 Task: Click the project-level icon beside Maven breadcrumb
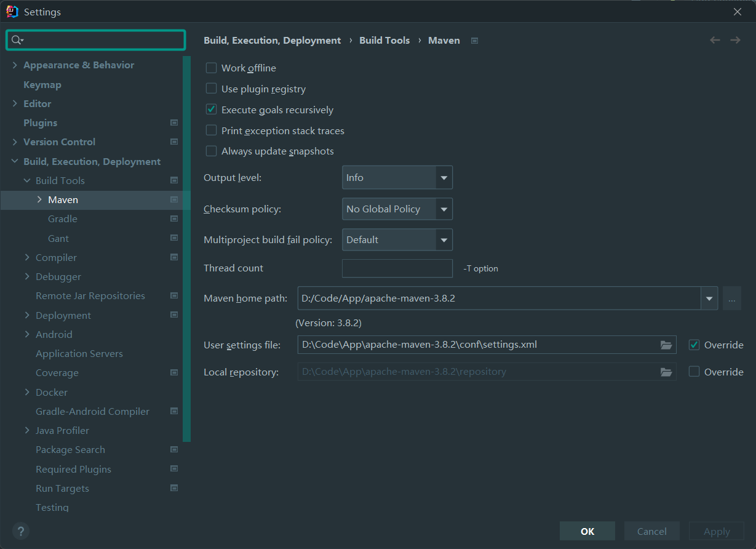point(474,41)
